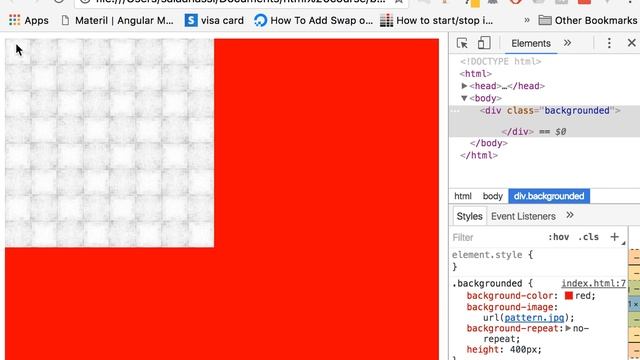The image size is (640, 360).
Task: Click the DOCTYPE html line
Action: click(x=500, y=62)
